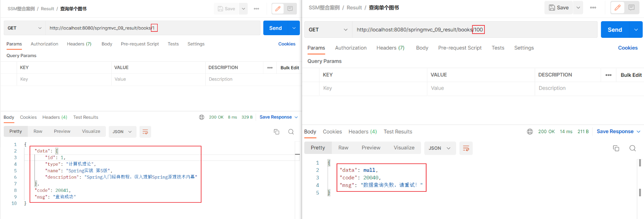Open the Cookies link in the left request

pos(287,44)
